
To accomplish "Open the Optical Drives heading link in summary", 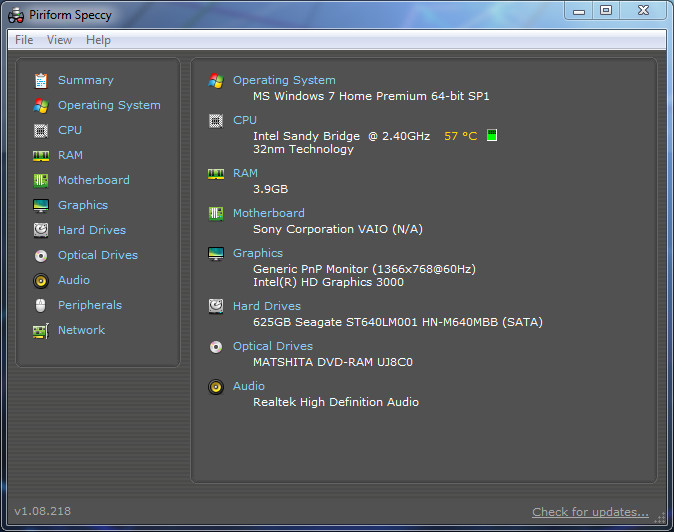I will point(273,346).
